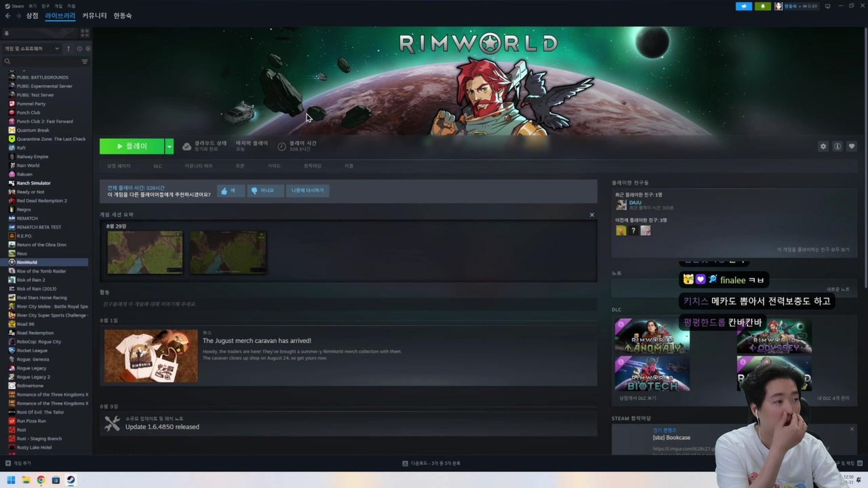Launch RimWorld with green 플레이 button
The image size is (868, 488).
coord(132,146)
